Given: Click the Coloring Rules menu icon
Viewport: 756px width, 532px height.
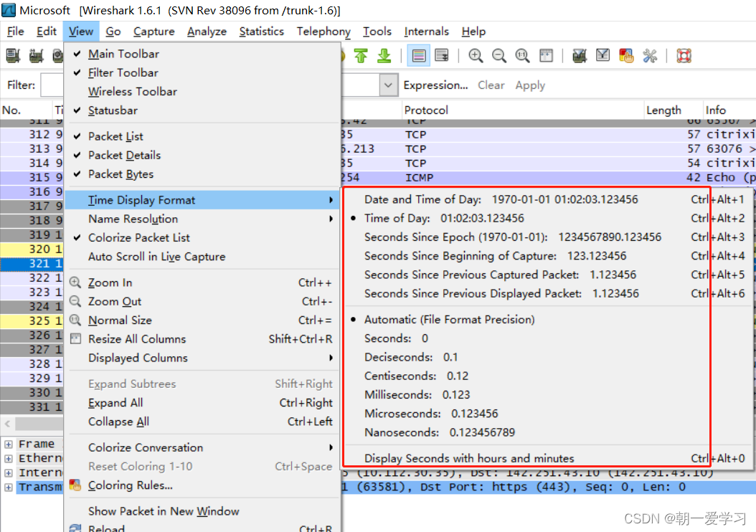Looking at the screenshot, I should [75, 485].
